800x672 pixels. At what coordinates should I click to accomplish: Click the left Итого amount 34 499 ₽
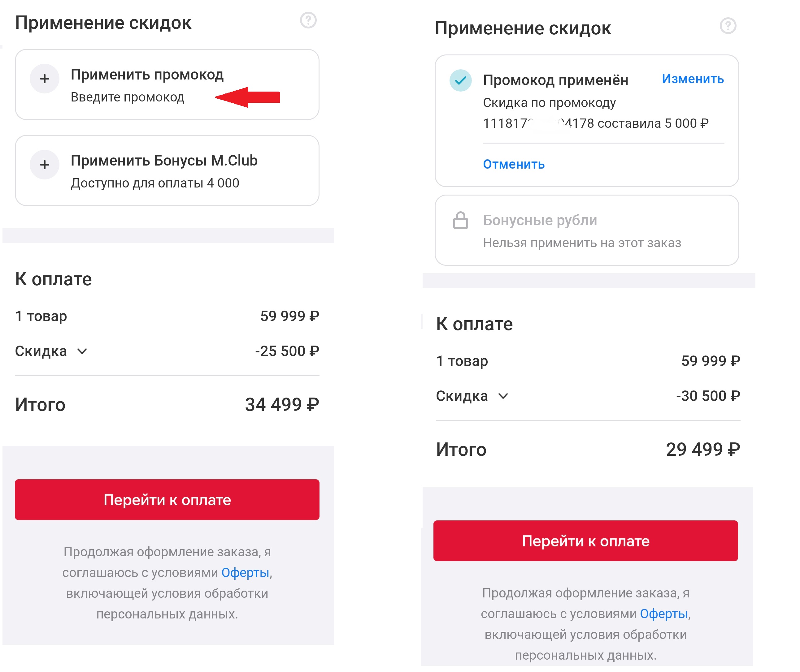282,405
